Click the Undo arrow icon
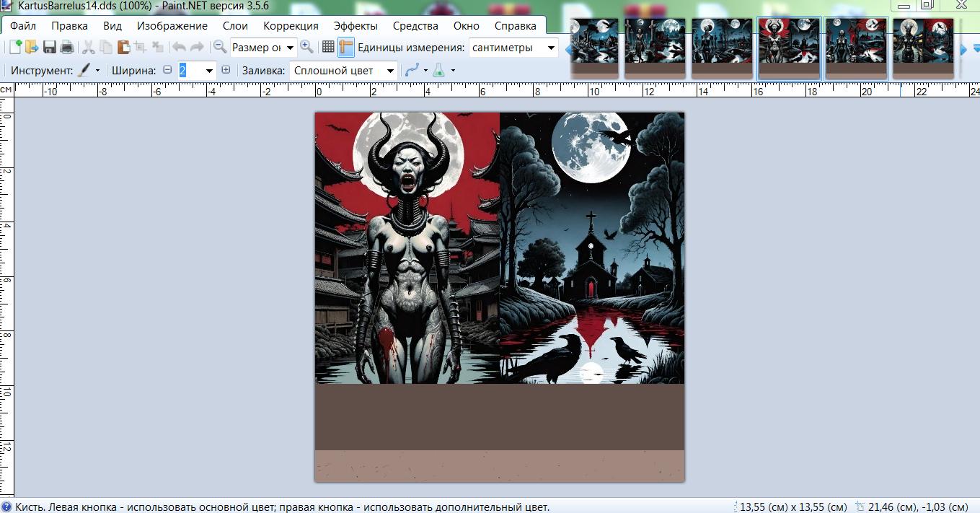980x513 pixels. click(x=178, y=48)
